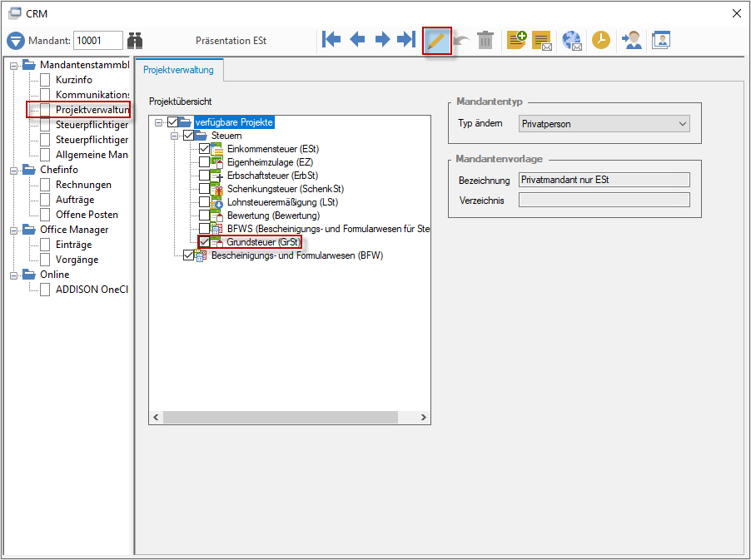751x560 pixels.
Task: Click the globe with envelope icon
Action: (572, 41)
